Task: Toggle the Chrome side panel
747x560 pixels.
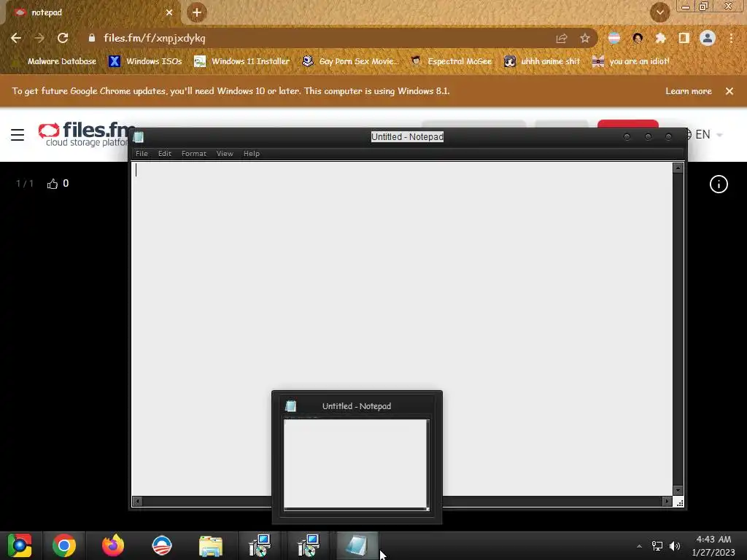Action: coord(684,38)
